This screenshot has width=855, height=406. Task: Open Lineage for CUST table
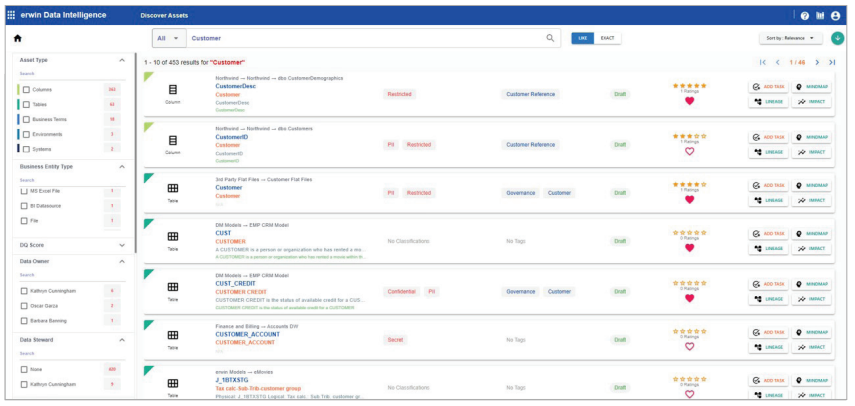768,248
